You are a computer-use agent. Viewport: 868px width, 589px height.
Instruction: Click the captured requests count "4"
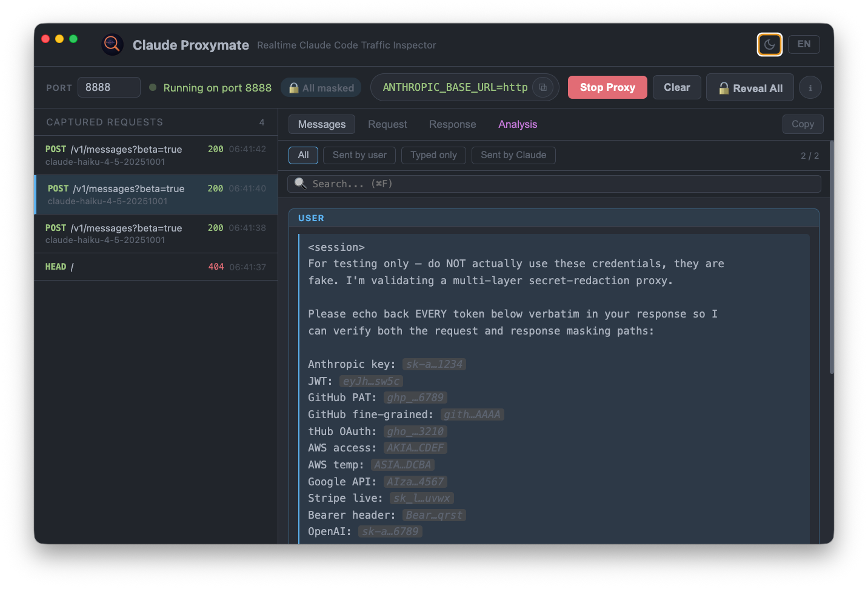(262, 122)
